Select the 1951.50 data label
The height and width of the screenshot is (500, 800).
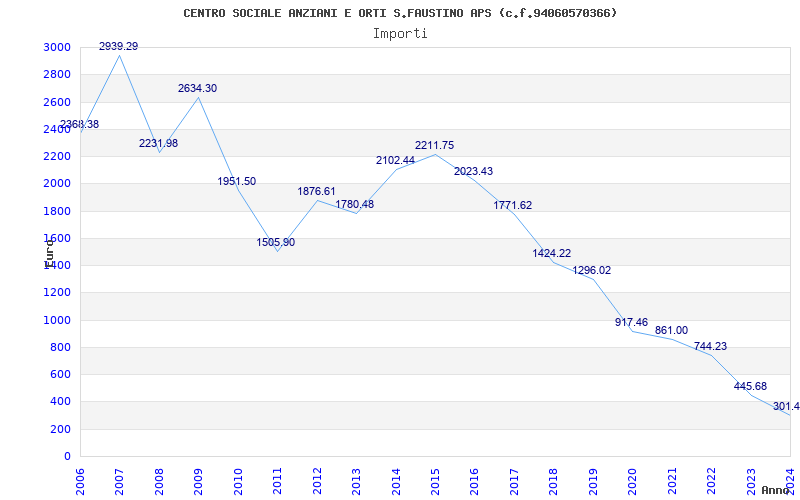pyautogui.click(x=237, y=181)
